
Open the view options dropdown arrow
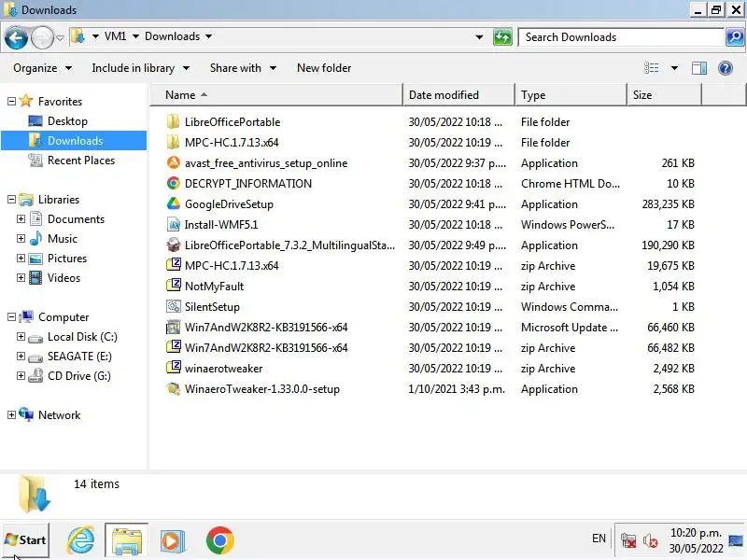pyautogui.click(x=674, y=68)
